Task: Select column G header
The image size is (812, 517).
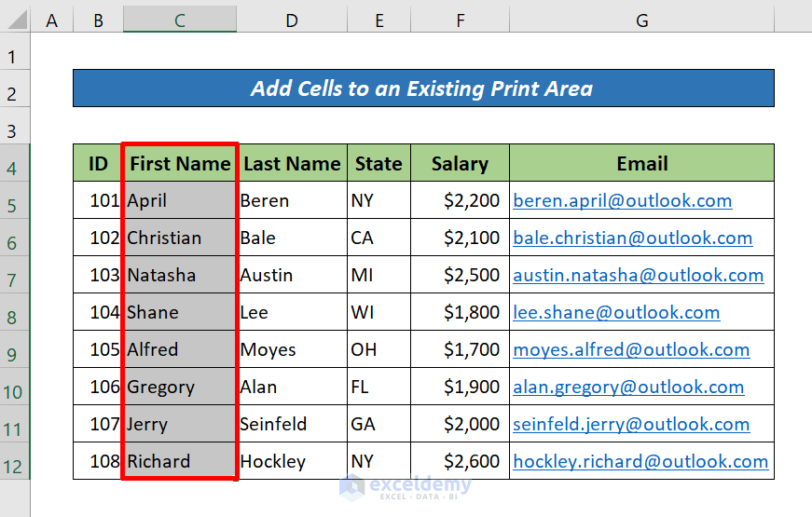Action: [x=641, y=20]
